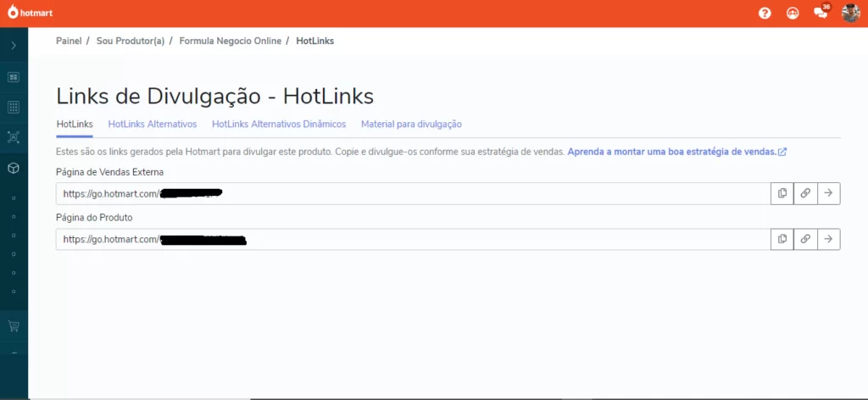Click chain link icon for Página do Produto
The width and height of the screenshot is (868, 400).
pos(805,239)
